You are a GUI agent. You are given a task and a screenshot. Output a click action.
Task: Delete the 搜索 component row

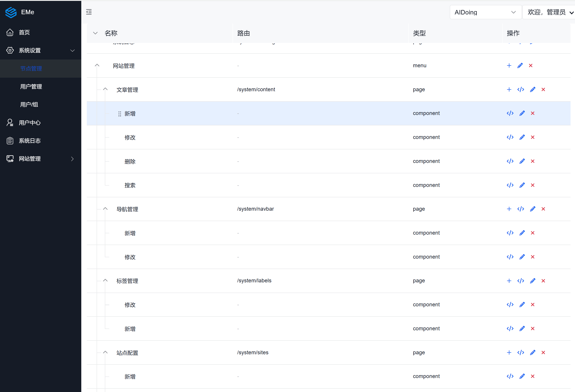click(x=532, y=185)
